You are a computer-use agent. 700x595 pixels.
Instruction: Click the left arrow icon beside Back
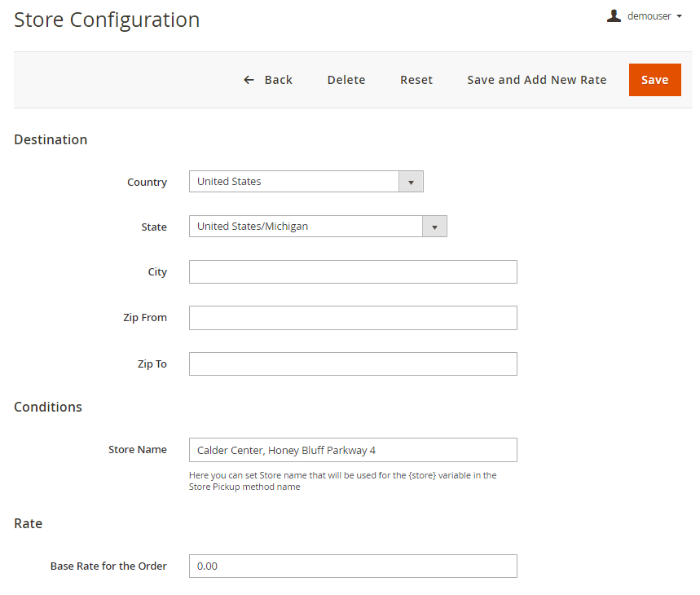[x=249, y=80]
